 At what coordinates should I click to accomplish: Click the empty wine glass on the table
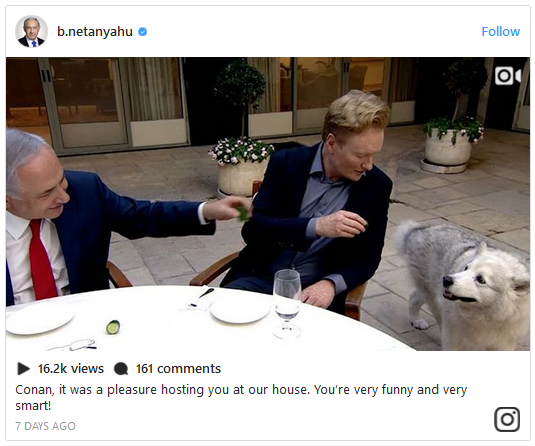coord(287,303)
